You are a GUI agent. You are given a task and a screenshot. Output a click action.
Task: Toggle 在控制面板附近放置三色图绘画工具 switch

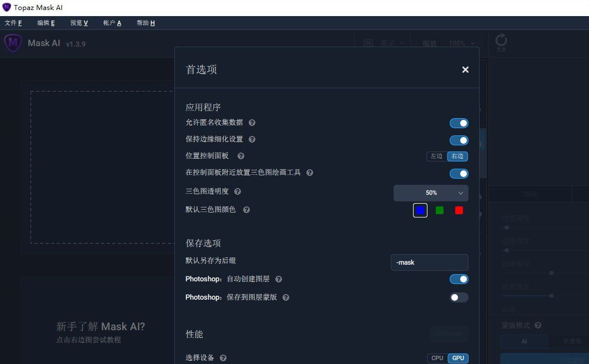pyautogui.click(x=459, y=174)
